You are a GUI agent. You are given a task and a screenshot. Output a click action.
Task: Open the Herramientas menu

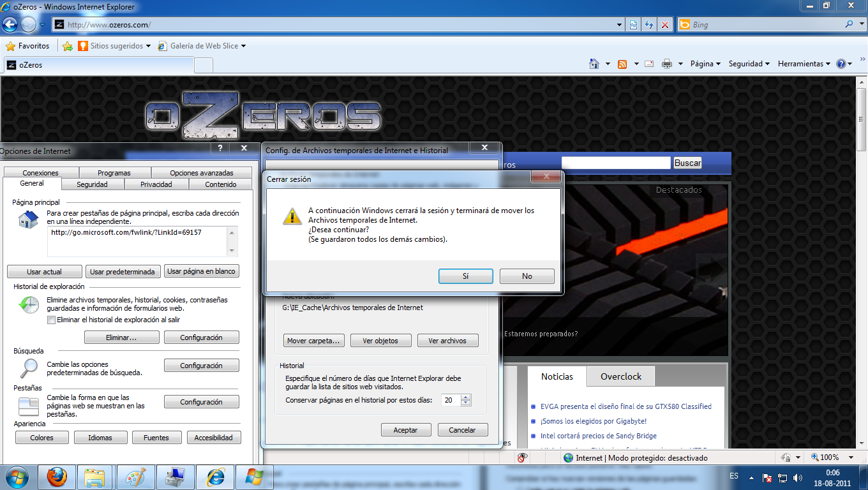(804, 64)
